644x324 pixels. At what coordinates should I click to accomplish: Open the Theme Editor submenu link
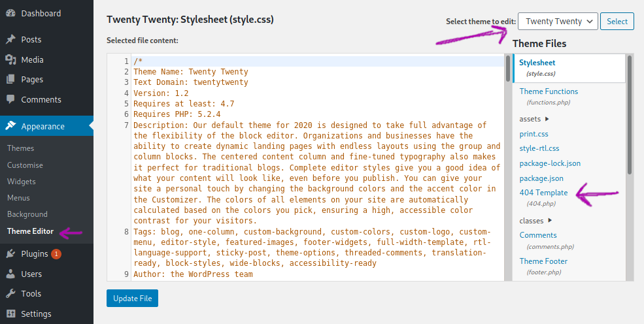30,231
